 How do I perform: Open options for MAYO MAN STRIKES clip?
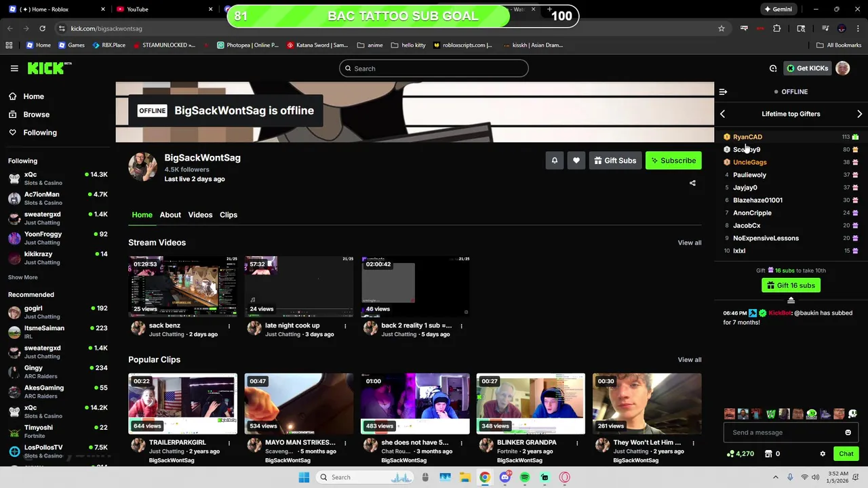[345, 443]
